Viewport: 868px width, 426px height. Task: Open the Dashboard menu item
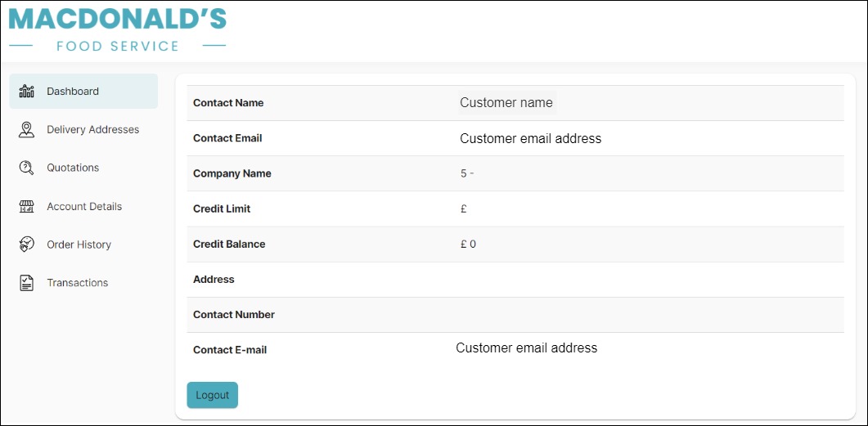[73, 92]
